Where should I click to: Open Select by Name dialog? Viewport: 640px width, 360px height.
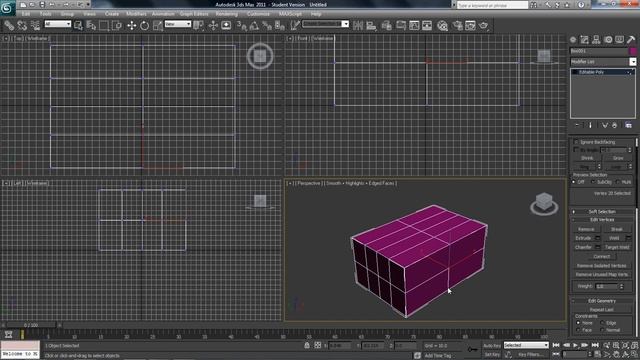91,26
